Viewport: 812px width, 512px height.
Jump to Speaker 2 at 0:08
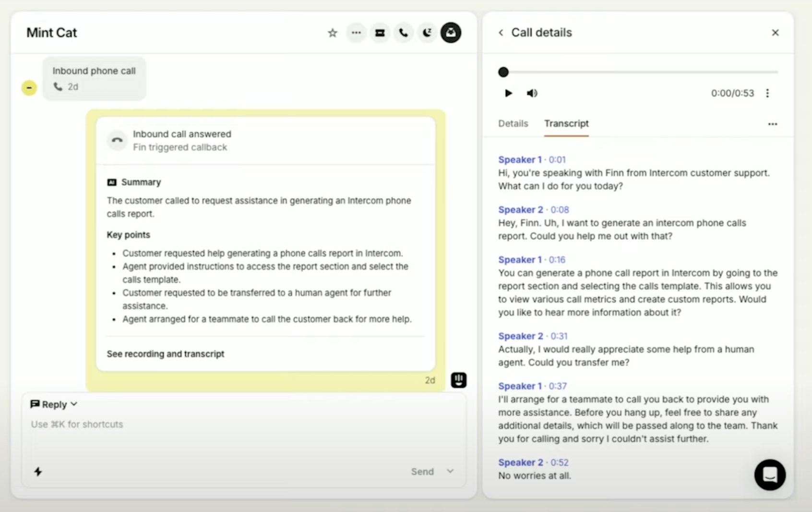[534, 209]
